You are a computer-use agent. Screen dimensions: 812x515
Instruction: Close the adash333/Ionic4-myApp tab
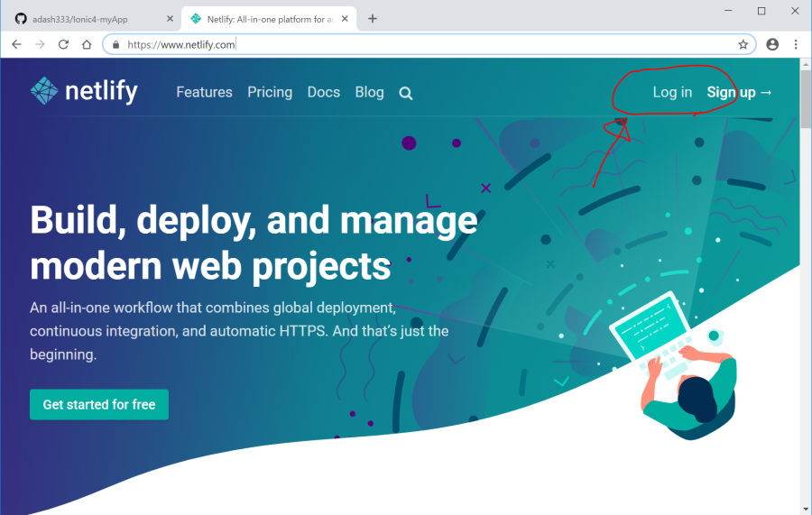[170, 19]
